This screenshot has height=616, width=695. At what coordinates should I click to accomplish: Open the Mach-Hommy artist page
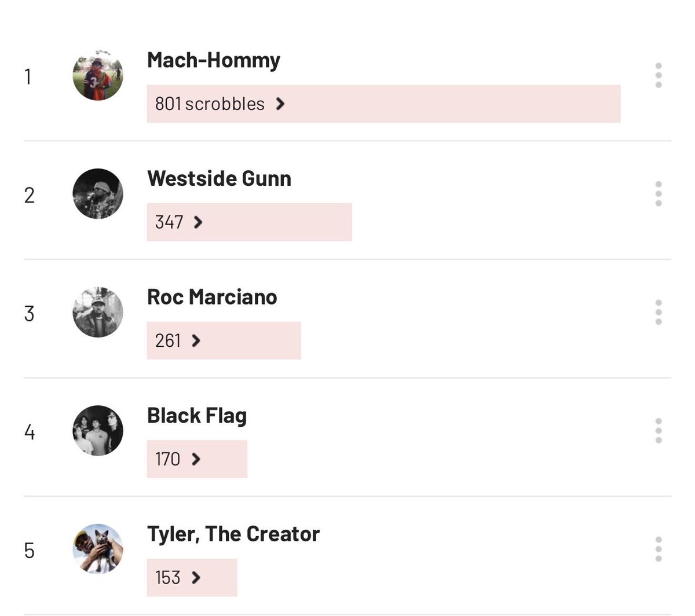point(214,60)
